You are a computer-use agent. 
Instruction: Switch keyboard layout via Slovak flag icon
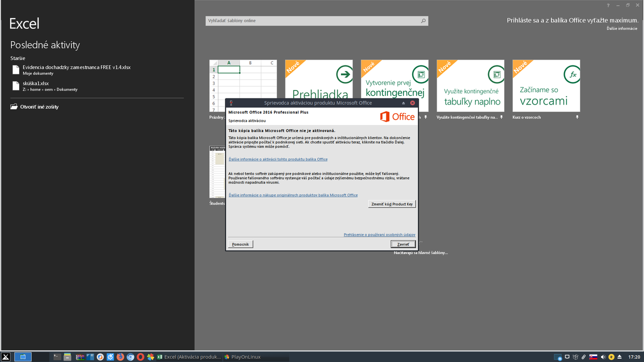[x=593, y=357]
